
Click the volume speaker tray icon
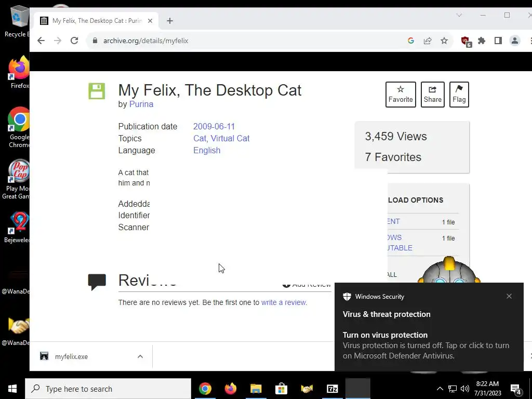[x=465, y=389]
